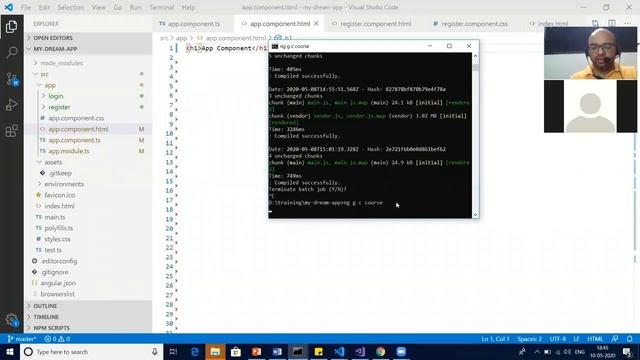Screen dimensions: 640x360
Task: Open Word from the taskbar
Action: coord(277,351)
